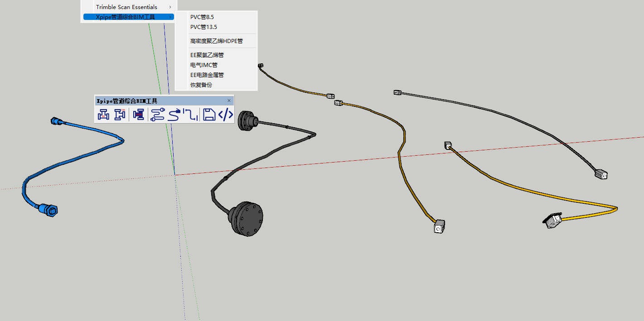644x321 pixels.
Task: Close the Xpipe floating toolbar
Action: pos(229,101)
